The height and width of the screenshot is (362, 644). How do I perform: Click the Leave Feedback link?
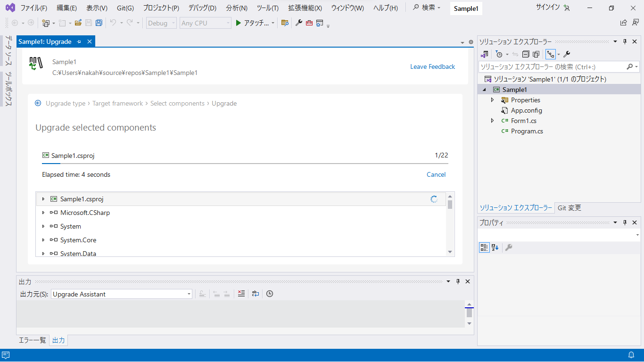[x=432, y=66]
